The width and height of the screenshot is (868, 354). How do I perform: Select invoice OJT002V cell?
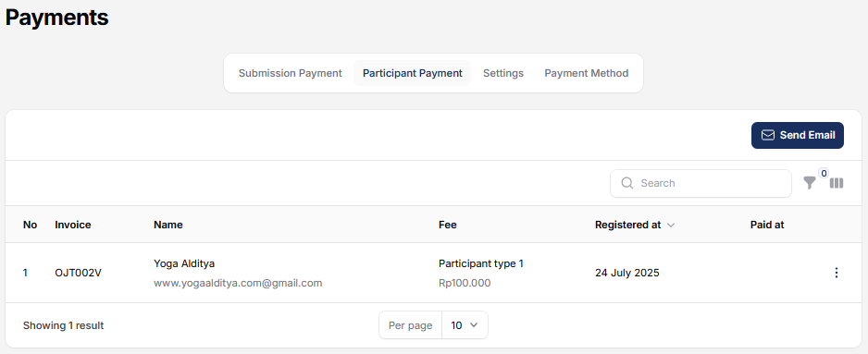point(78,273)
